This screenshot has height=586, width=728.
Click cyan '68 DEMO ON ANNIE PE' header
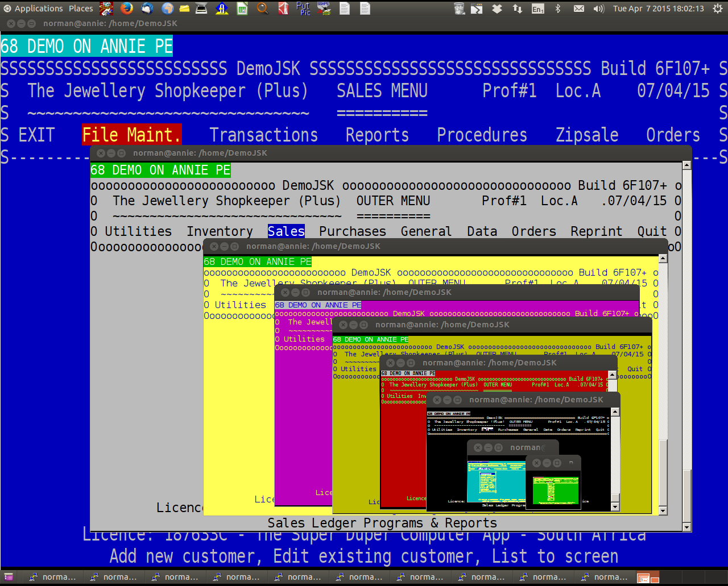click(86, 46)
